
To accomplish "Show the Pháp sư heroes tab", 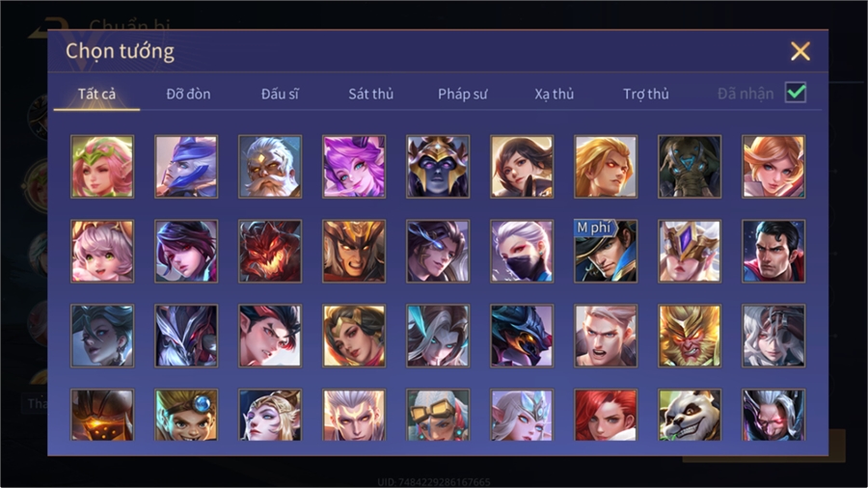I will [x=462, y=95].
